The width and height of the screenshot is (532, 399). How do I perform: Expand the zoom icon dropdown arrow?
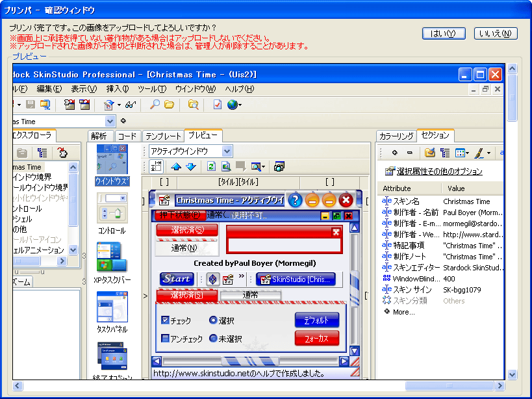tap(263, 167)
